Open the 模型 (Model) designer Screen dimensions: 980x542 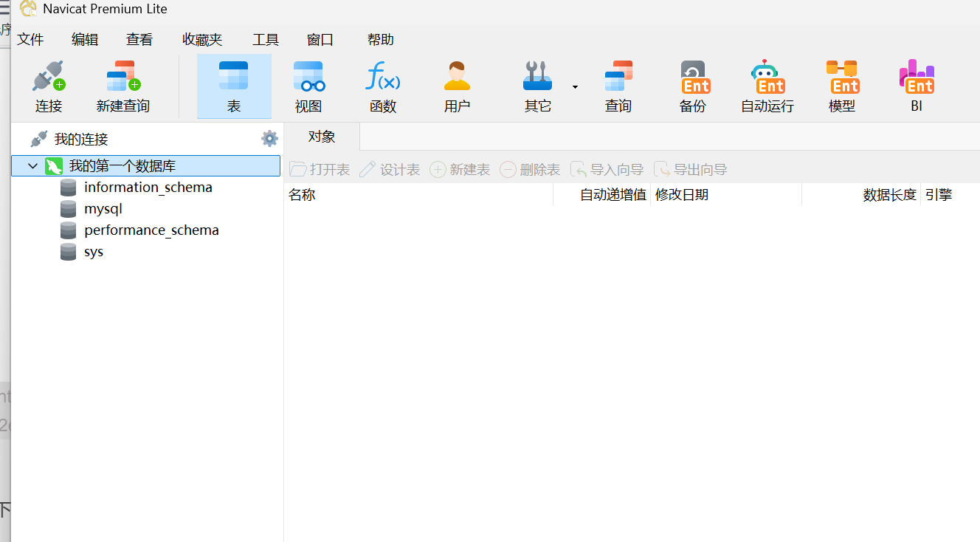(x=842, y=85)
